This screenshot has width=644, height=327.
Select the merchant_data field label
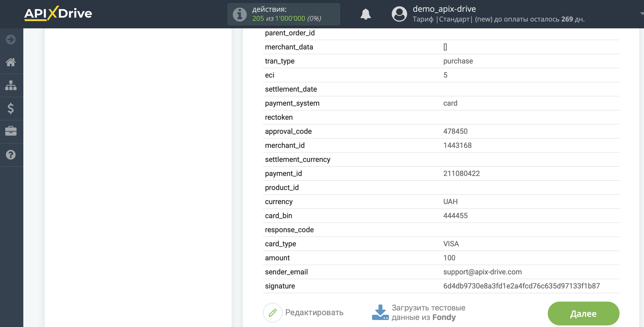tap(289, 47)
